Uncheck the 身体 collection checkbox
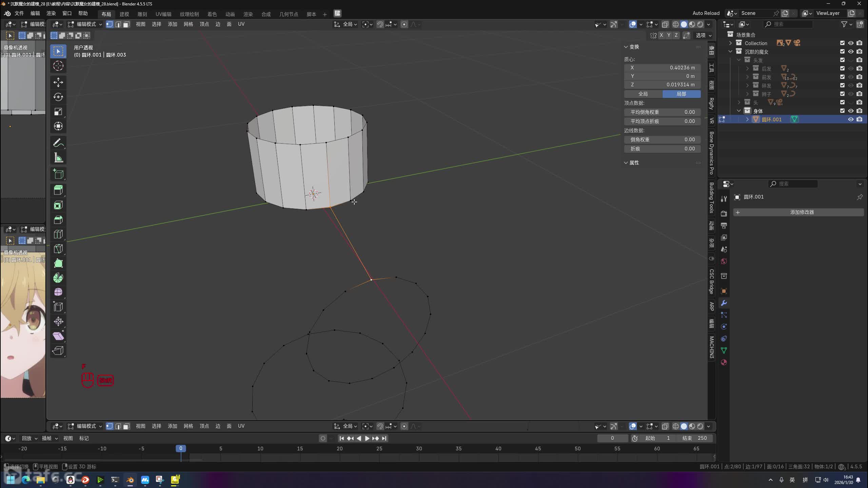 click(842, 111)
